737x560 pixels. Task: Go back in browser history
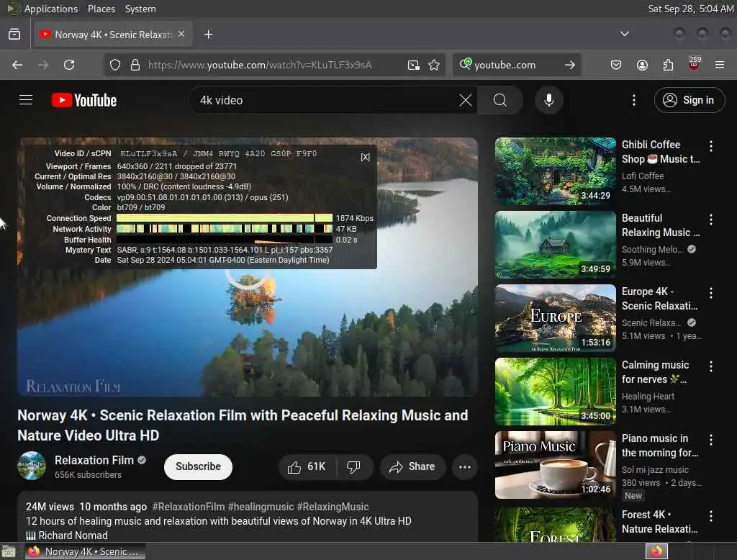pos(17,65)
